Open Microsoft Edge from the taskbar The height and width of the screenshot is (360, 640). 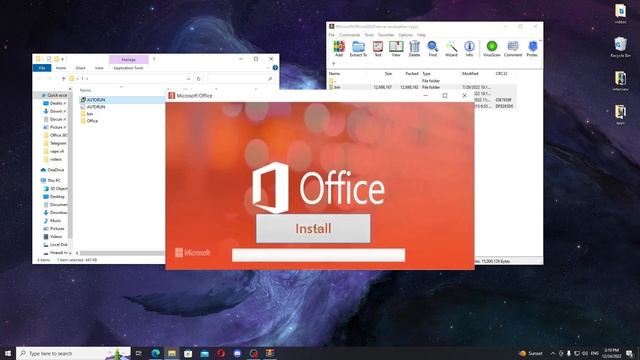click(x=156, y=353)
